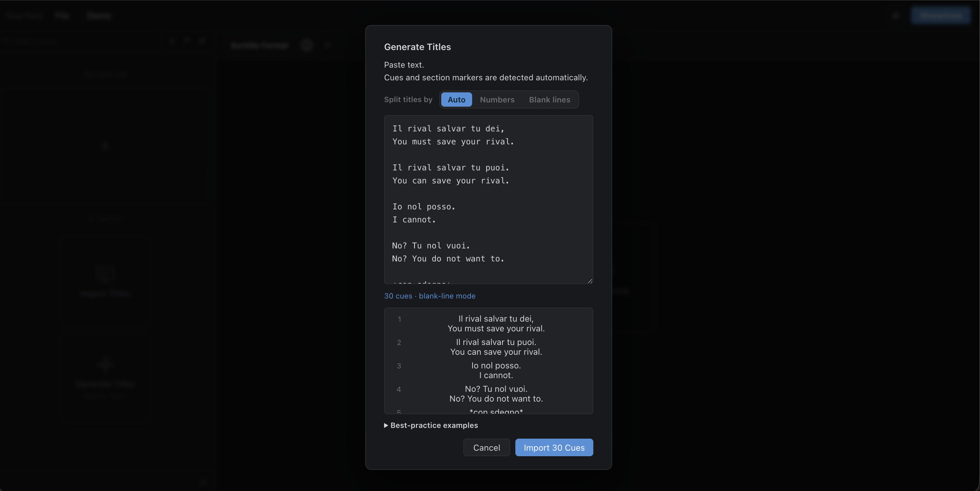980x491 pixels.
Task: Select preview cue 3 'Io nol posso.'
Action: (x=488, y=370)
